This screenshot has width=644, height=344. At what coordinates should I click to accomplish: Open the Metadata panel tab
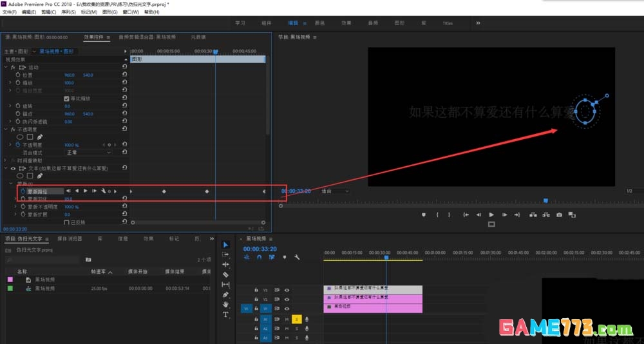click(198, 37)
